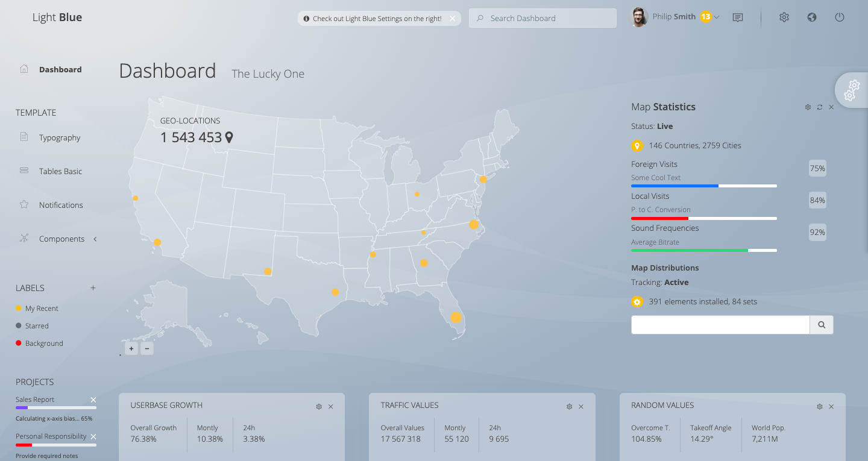Click the globe icon in header
Viewport: 868px width, 461px height.
coord(812,17)
